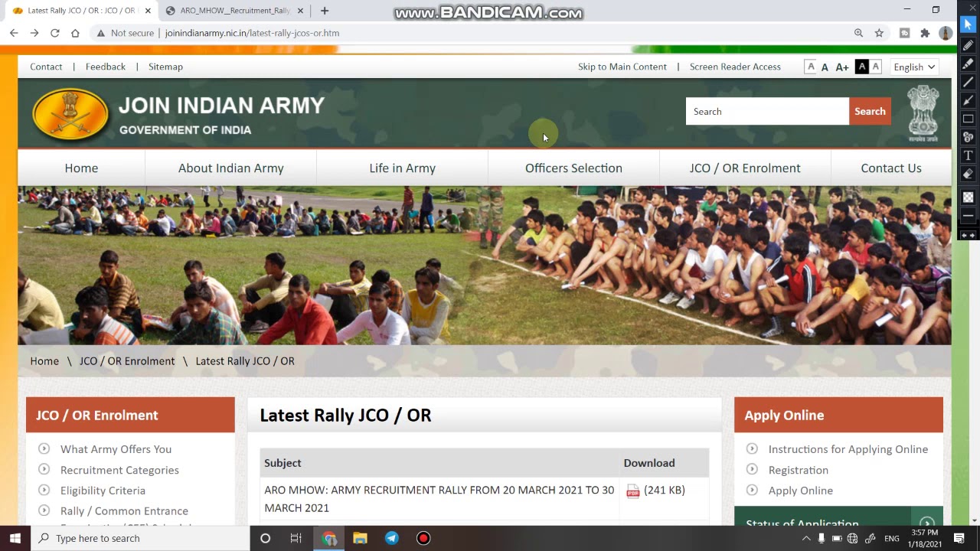980x551 pixels.
Task: Click Chrome's back navigation arrow
Action: pyautogui.click(x=14, y=33)
